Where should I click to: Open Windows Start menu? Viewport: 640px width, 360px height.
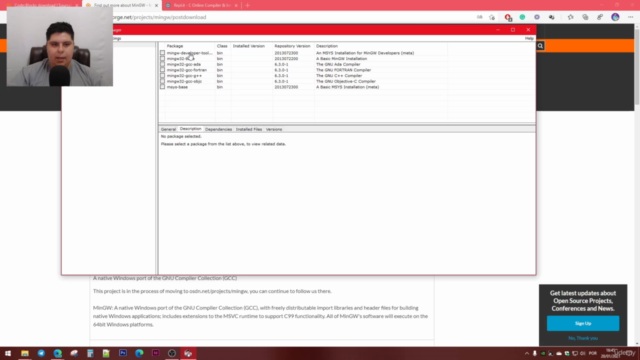(8, 353)
